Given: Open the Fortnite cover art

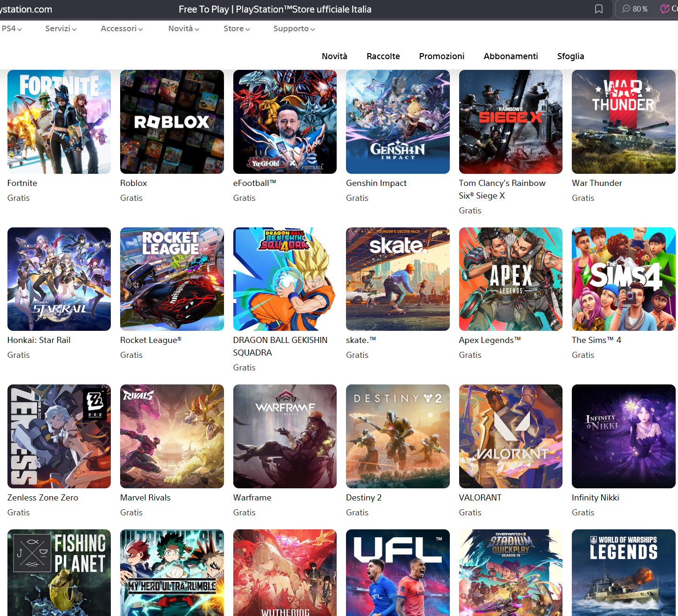Looking at the screenshot, I should click(x=59, y=122).
